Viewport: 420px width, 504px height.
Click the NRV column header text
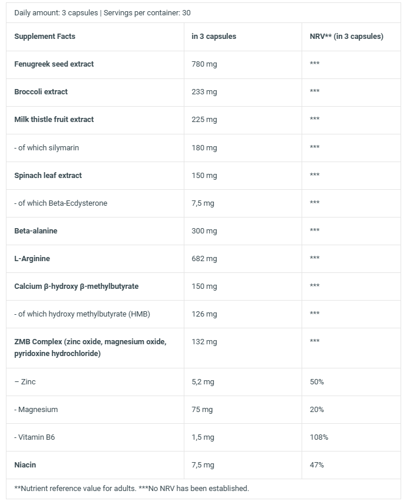(x=346, y=37)
